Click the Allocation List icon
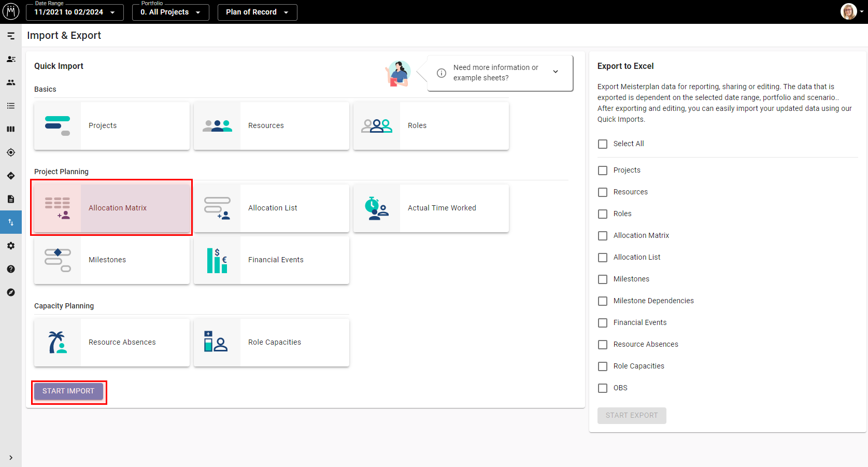 [x=217, y=208]
